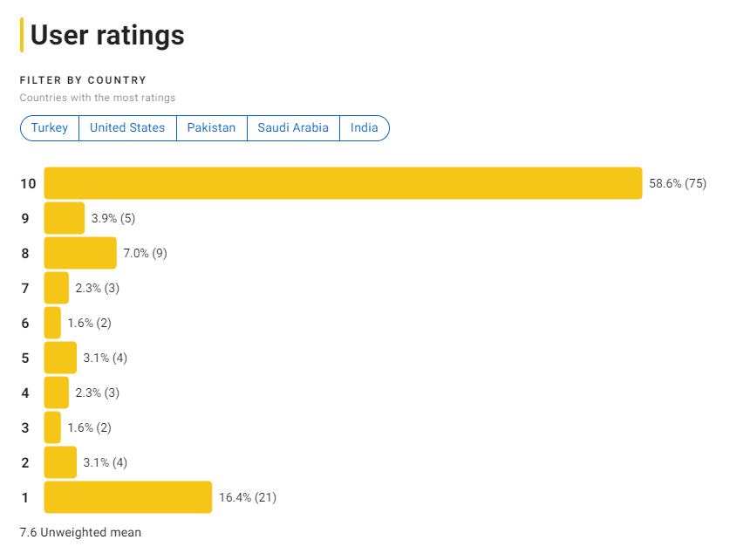Click the yellow bar for rating 1
This screenshot has width=730, height=560.
128,497
